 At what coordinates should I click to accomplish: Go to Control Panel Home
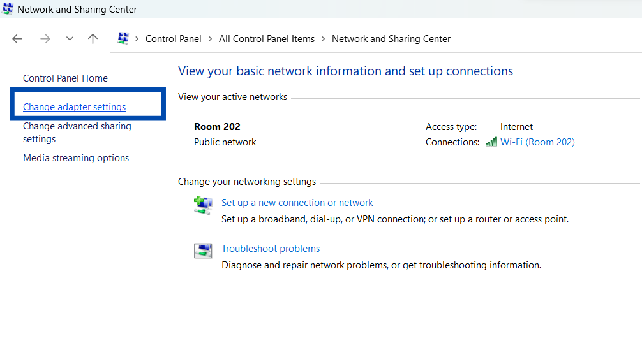(x=65, y=78)
